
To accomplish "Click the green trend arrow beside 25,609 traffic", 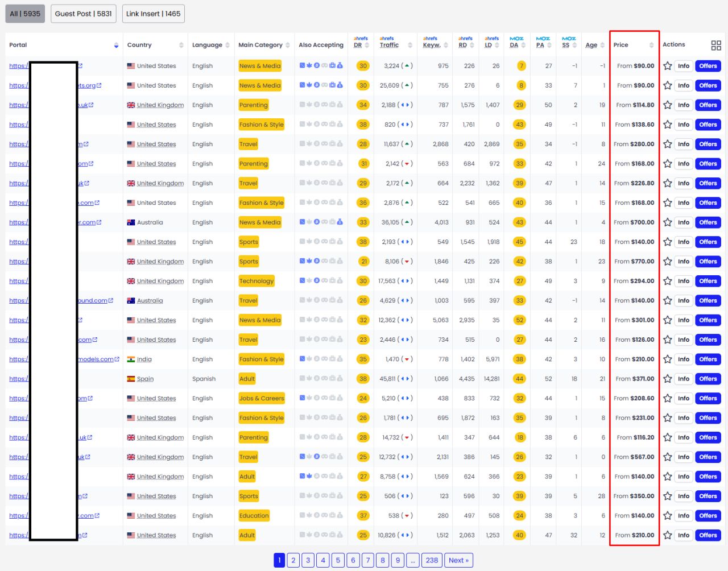I will pos(407,85).
